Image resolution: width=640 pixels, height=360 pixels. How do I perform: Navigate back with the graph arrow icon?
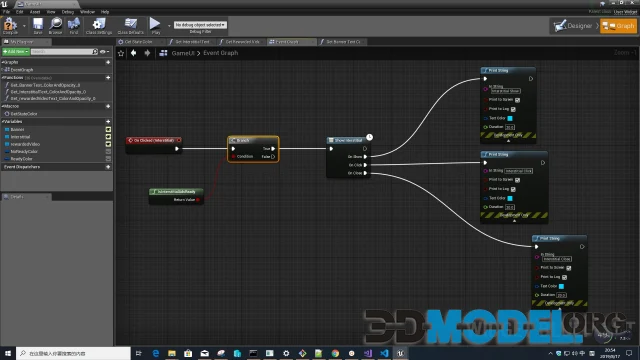(133, 53)
